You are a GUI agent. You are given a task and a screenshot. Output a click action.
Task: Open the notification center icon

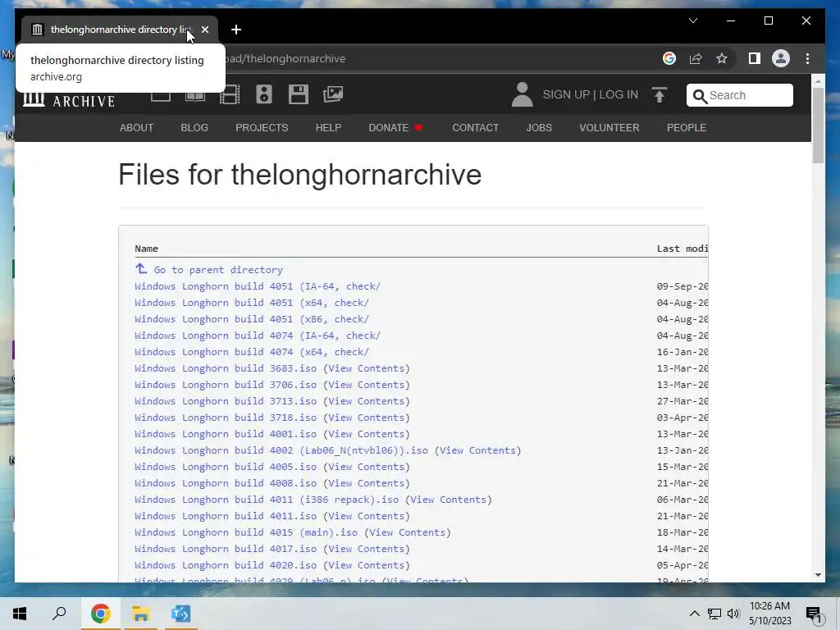[815, 614]
